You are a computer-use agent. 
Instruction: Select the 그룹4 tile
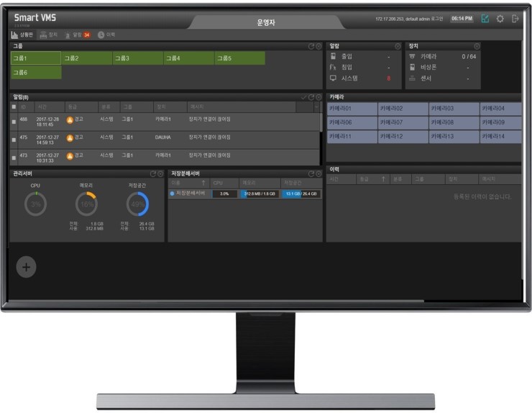point(188,58)
